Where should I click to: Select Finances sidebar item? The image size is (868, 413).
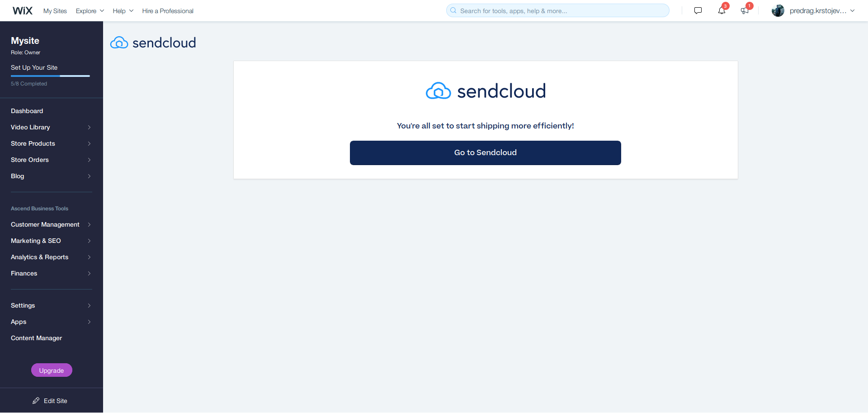tap(52, 273)
